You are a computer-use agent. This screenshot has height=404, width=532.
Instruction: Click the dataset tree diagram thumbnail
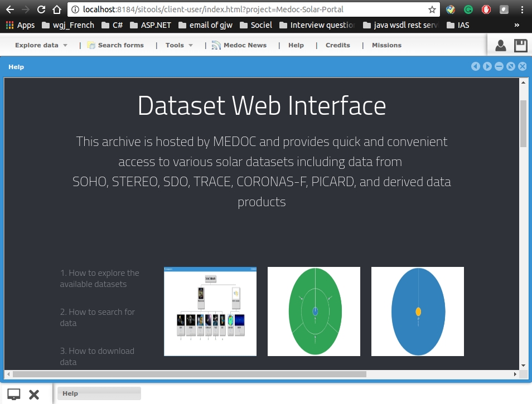(x=210, y=311)
